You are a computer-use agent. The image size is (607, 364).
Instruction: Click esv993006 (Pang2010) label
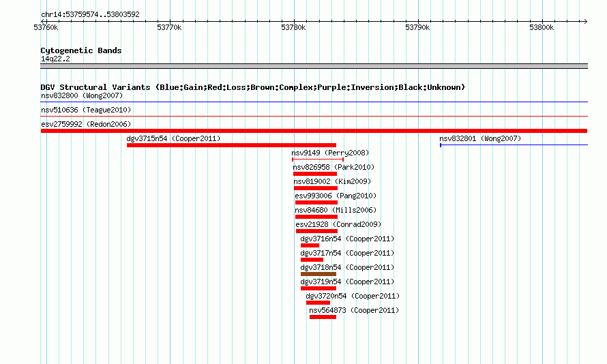336,196
